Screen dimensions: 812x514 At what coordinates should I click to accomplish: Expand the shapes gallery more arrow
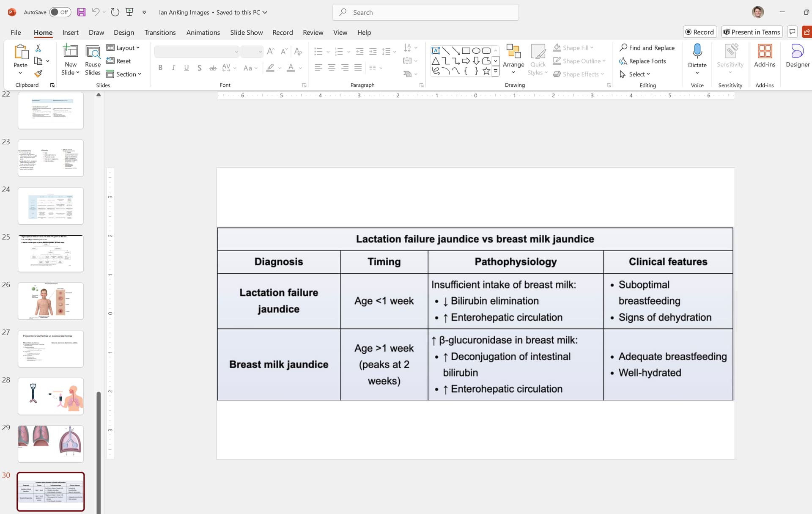coord(496,71)
